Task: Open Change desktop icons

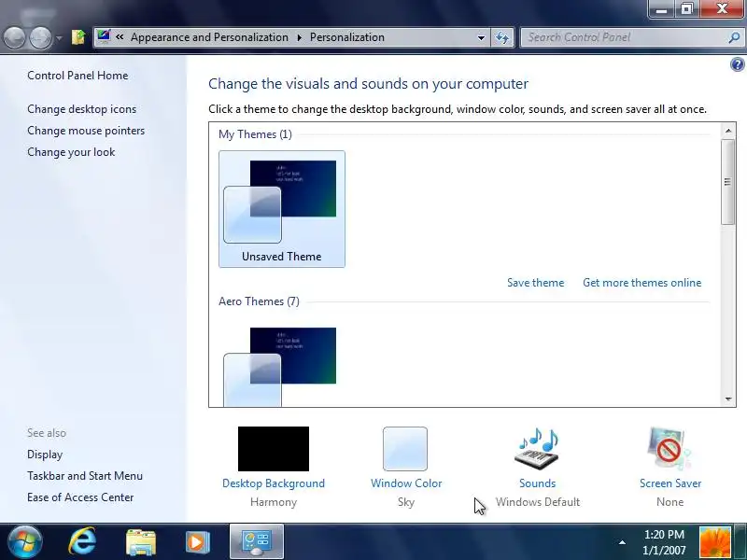Action: coord(82,109)
